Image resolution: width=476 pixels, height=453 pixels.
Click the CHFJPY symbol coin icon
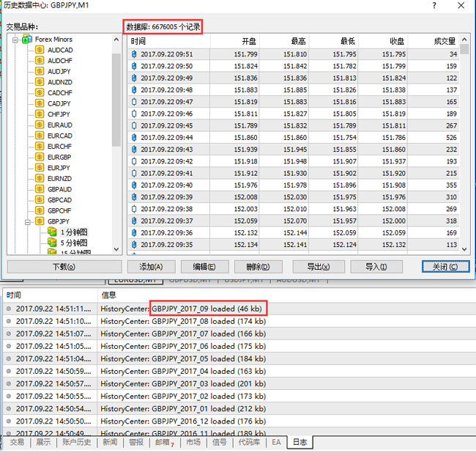[x=40, y=114]
